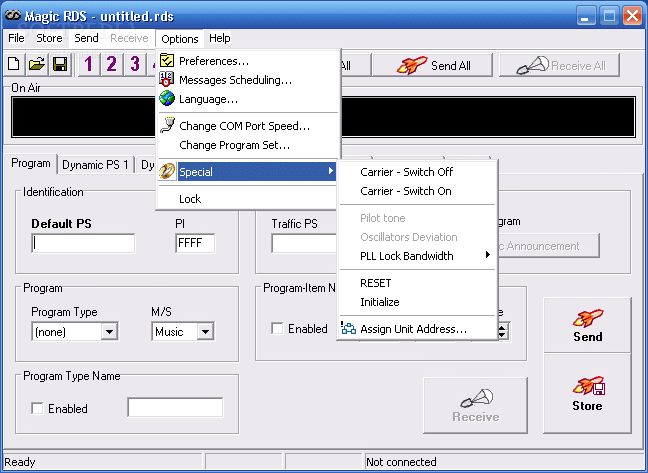Click the Program-Item Number spinner arrows
Viewport: 648px width, 473px height.
pyautogui.click(x=503, y=332)
